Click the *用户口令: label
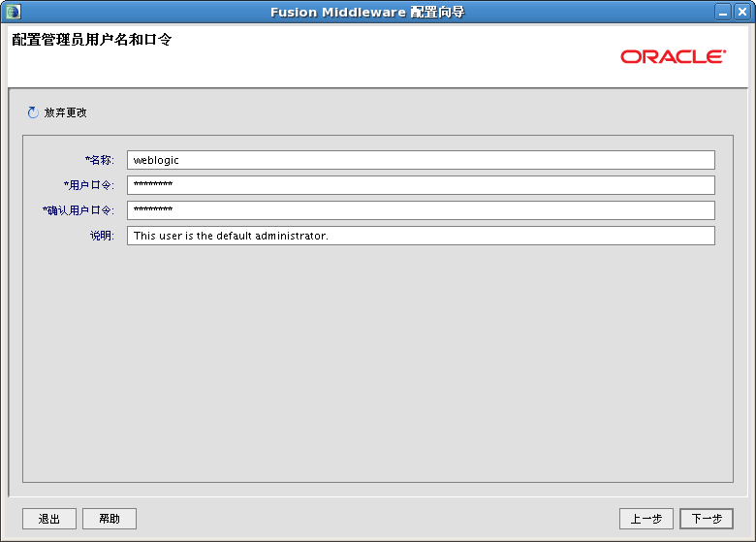The width and height of the screenshot is (756, 542). [89, 185]
